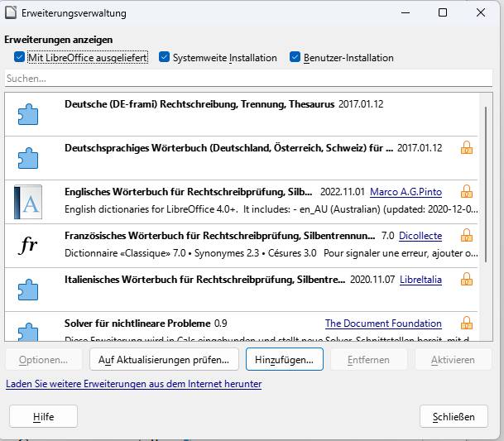Click version 2020.11.07 of Italian dictionary
The height and width of the screenshot is (441, 504).
(372, 280)
